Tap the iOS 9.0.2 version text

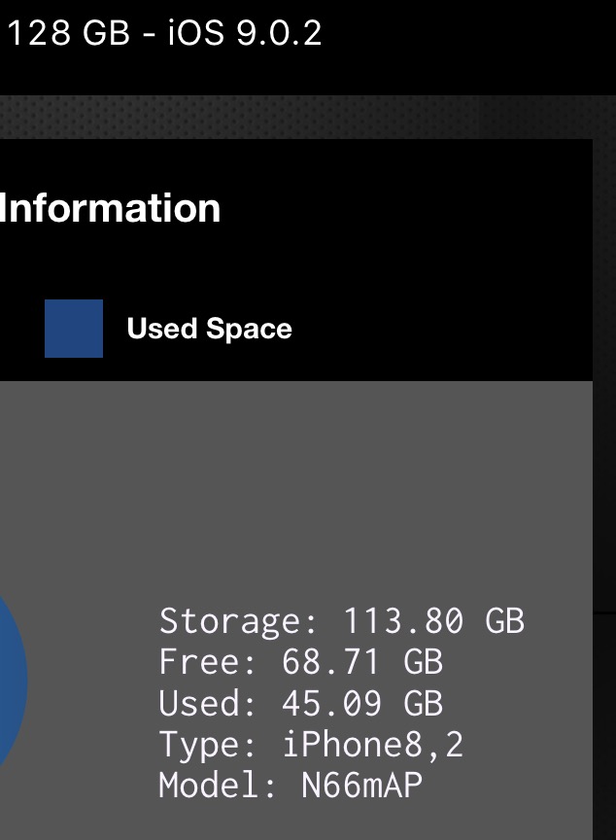245,33
